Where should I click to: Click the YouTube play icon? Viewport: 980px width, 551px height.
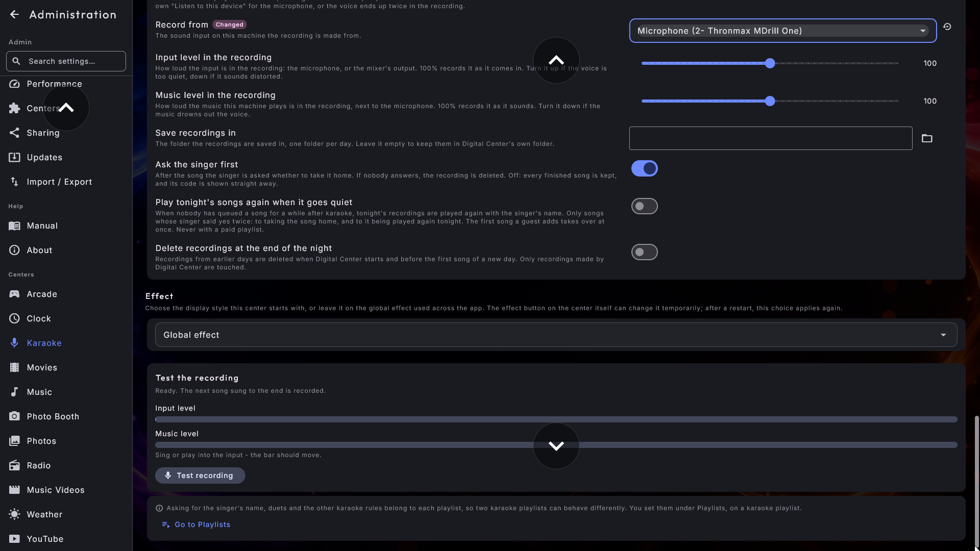click(x=14, y=539)
